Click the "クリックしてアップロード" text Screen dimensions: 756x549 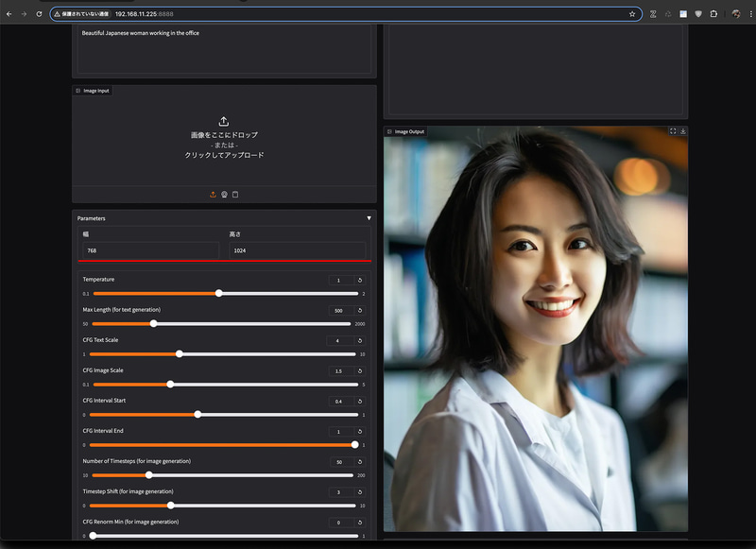coord(224,155)
